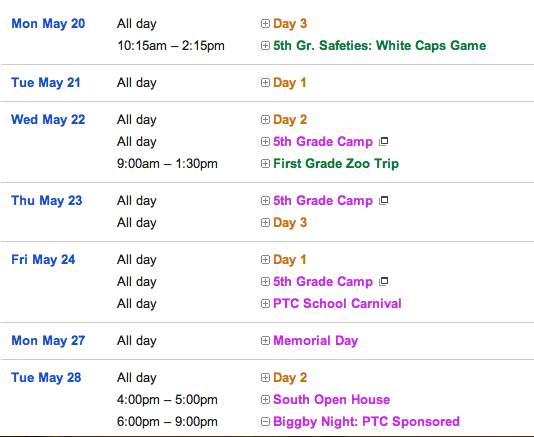Screen dimensions: 534x437
Task: Click plus icon beside South Open House
Action: pyautogui.click(x=265, y=400)
